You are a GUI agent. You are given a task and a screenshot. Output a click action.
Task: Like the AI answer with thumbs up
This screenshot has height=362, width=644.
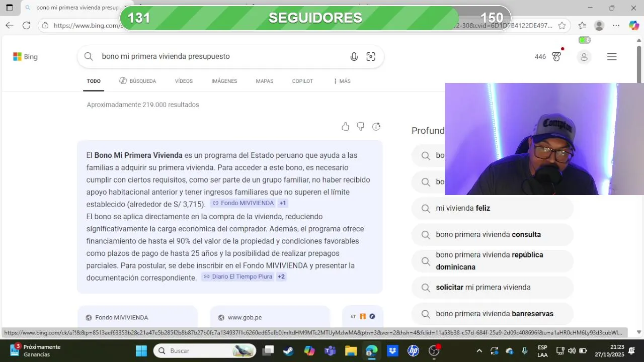point(345,127)
